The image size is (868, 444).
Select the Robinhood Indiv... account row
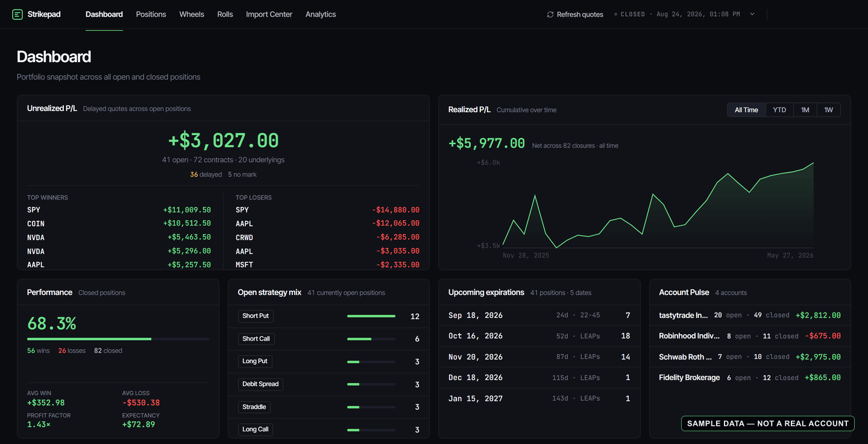(750, 336)
